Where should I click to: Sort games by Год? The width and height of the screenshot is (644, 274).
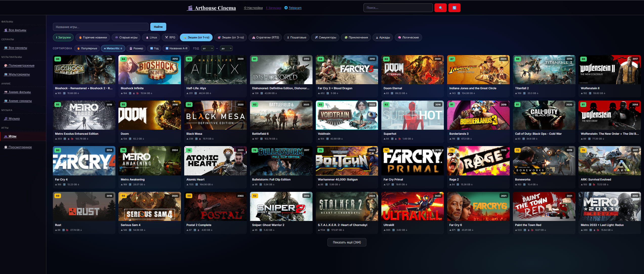pyautogui.click(x=154, y=49)
